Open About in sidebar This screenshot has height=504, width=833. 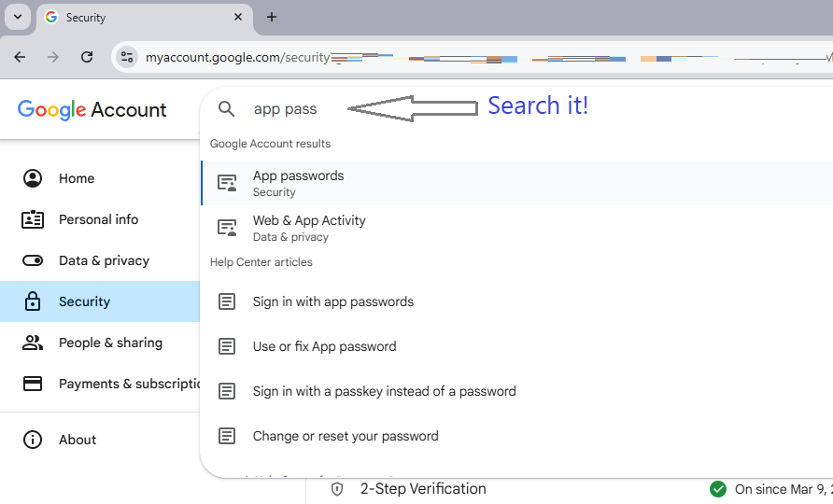[100, 440]
